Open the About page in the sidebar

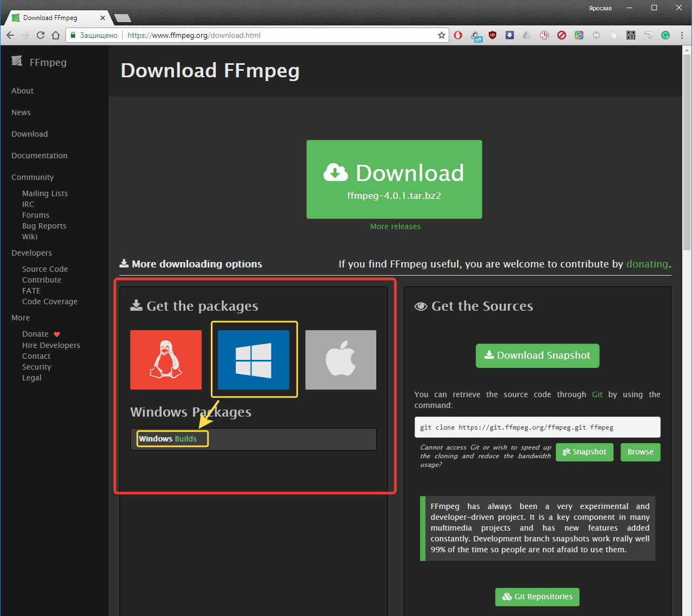(x=23, y=91)
